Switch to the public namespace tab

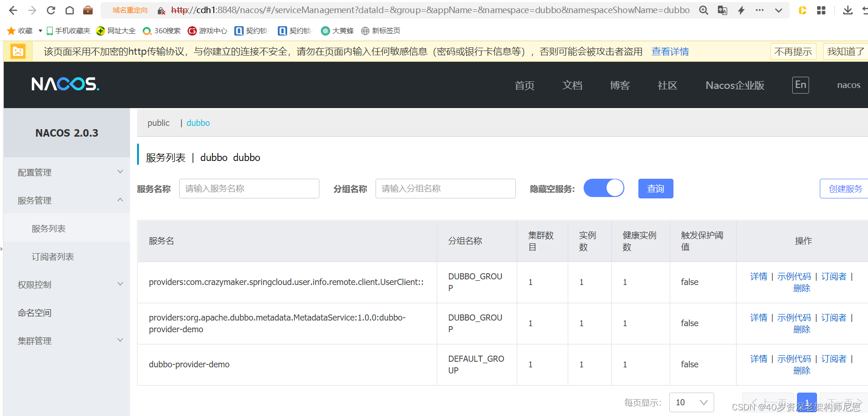[x=159, y=123]
